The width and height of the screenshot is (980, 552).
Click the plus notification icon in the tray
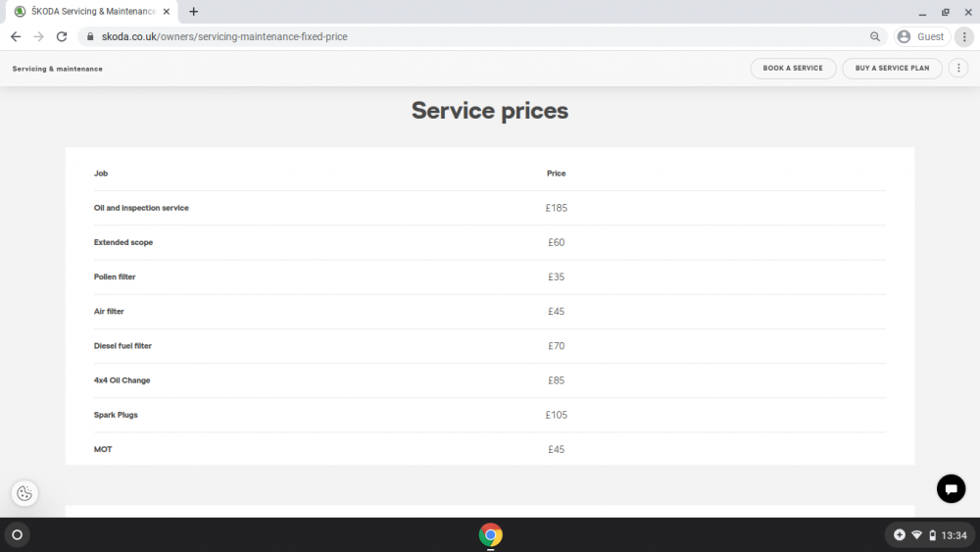(899, 535)
